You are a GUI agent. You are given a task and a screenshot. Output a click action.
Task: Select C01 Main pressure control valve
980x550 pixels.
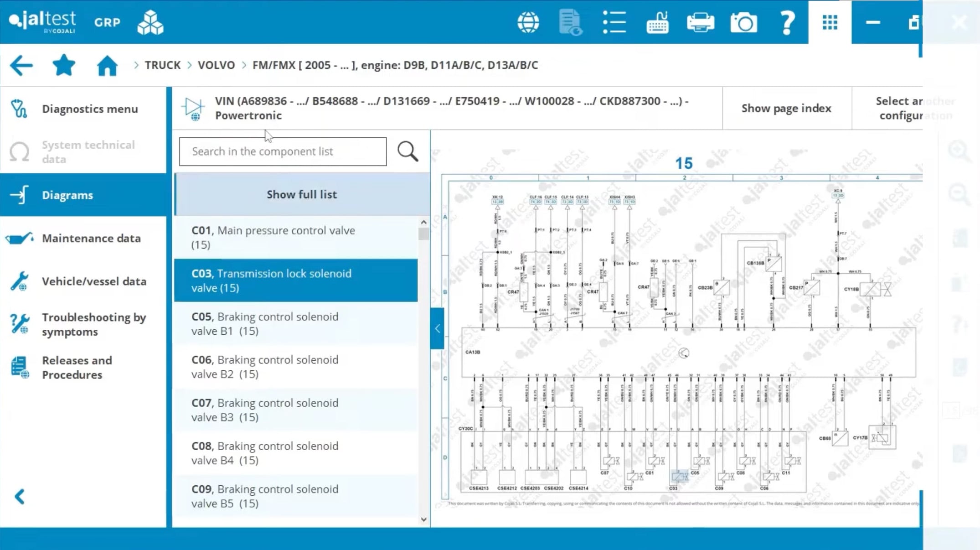click(x=296, y=237)
